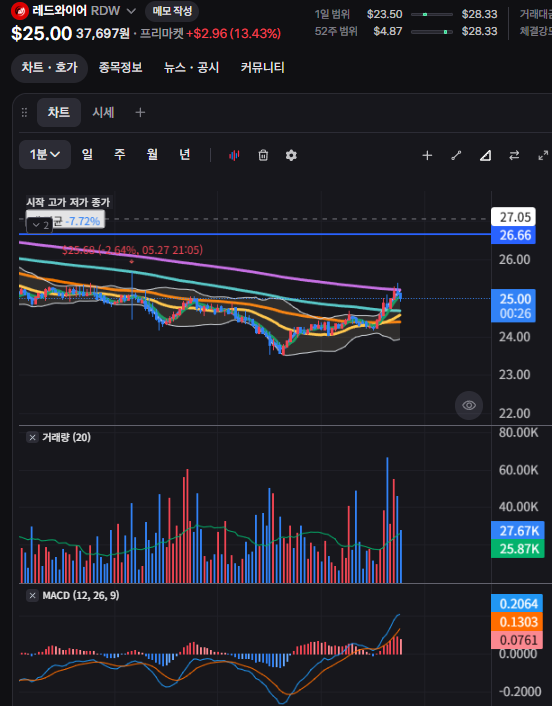This screenshot has height=706, width=552.
Task: Open the RDW stock selector chevron
Action: click(131, 11)
